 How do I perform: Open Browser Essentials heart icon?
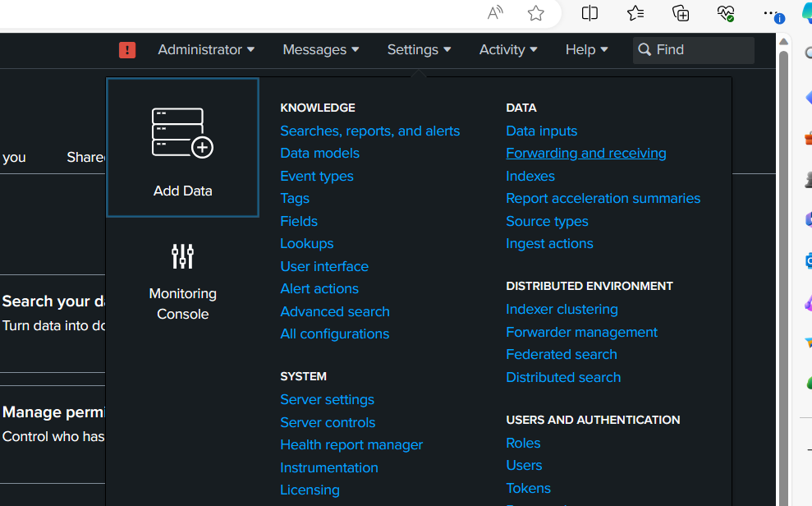725,13
